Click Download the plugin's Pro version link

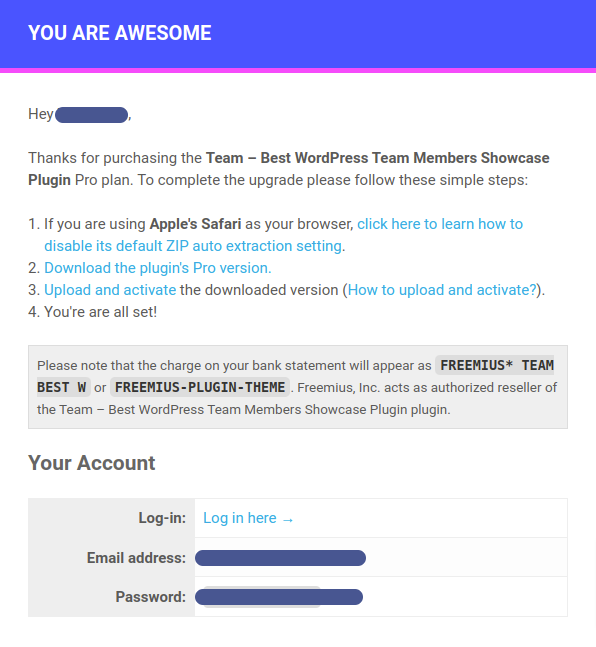(158, 268)
